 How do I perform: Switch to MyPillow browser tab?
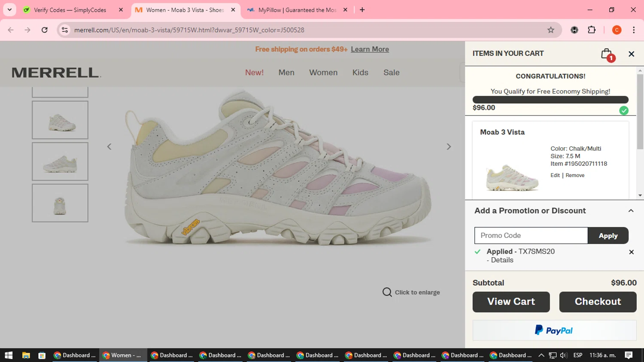[x=297, y=10]
